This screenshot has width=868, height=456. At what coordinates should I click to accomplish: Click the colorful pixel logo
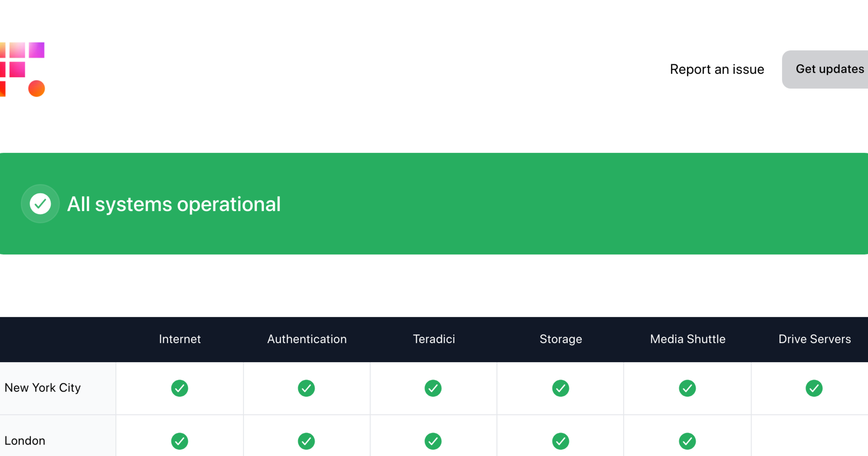(22, 69)
